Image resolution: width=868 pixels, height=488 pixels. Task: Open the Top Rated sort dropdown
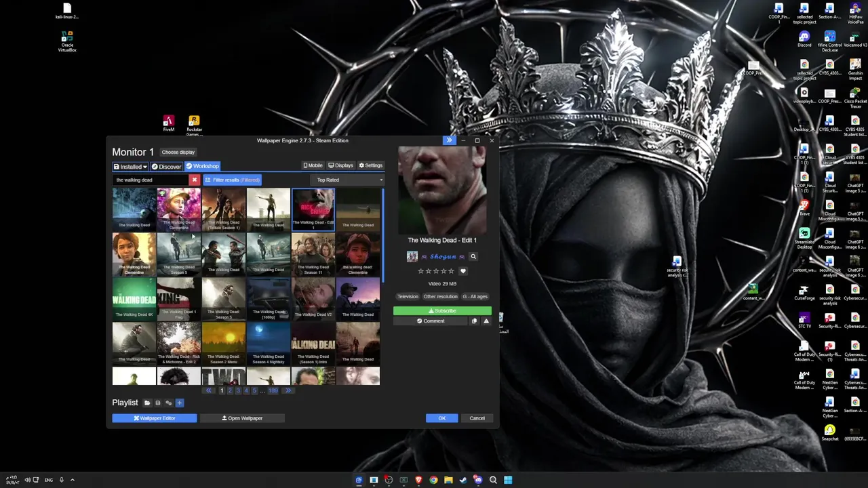(349, 180)
